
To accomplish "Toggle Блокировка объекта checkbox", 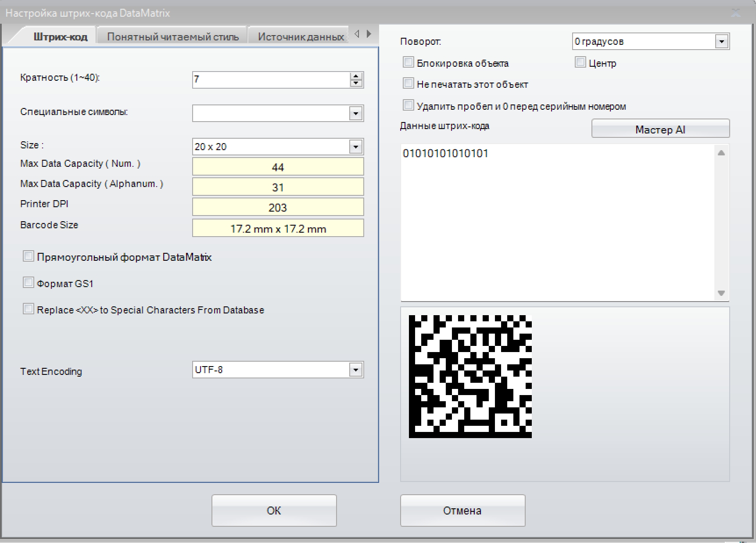I will (x=408, y=62).
